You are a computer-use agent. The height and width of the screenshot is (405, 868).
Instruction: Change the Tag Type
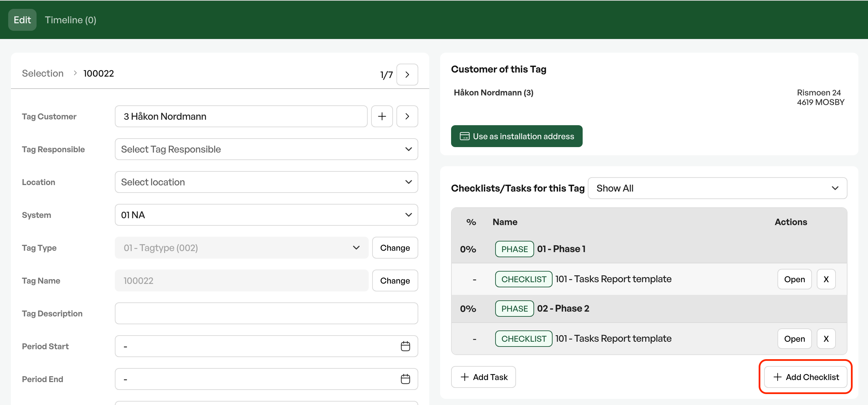(x=395, y=248)
